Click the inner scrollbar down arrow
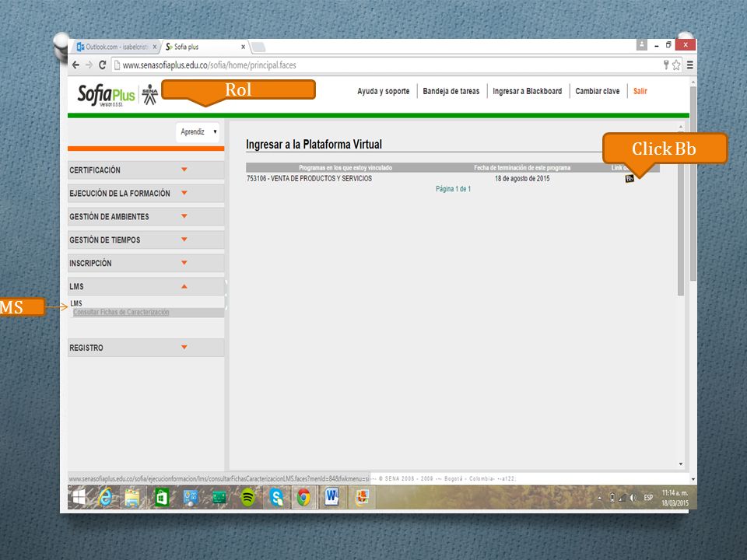 [x=681, y=464]
